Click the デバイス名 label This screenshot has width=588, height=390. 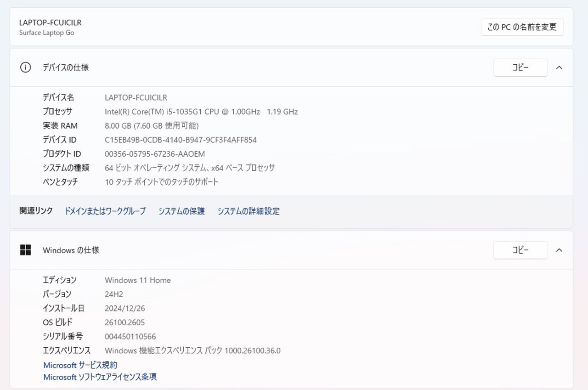(x=58, y=97)
